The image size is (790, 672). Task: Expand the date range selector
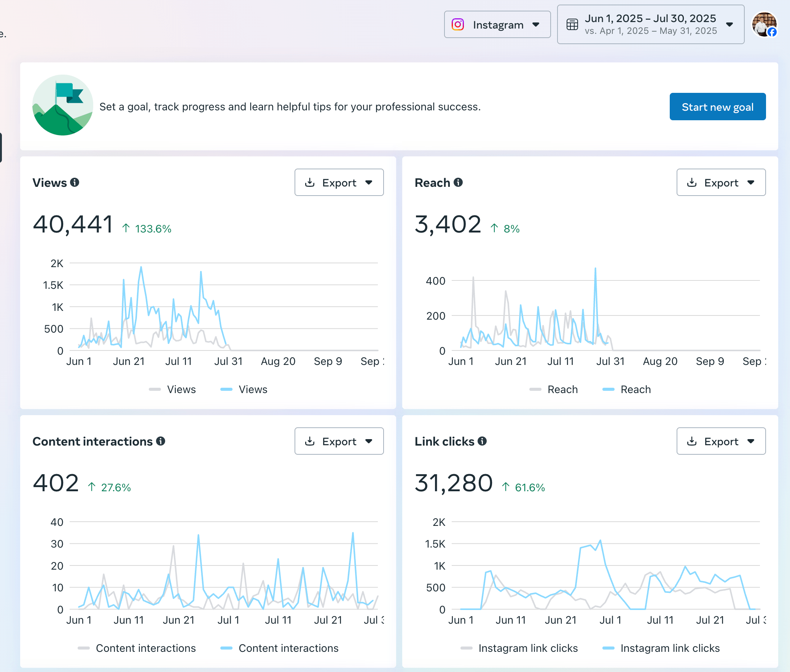650,24
